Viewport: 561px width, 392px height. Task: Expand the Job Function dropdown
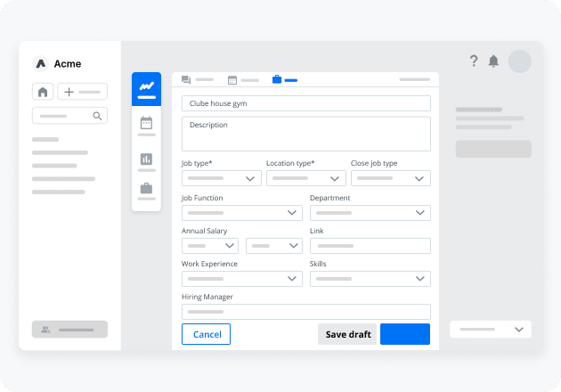click(242, 213)
